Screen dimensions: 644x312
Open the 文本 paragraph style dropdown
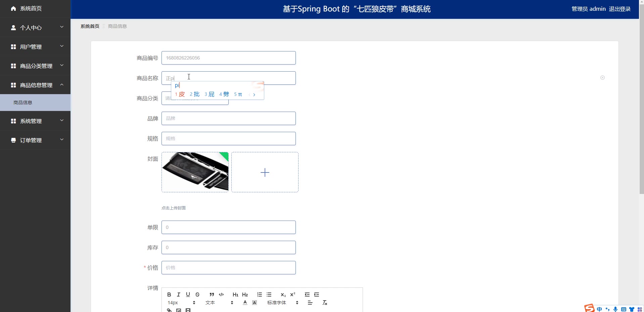tap(219, 303)
